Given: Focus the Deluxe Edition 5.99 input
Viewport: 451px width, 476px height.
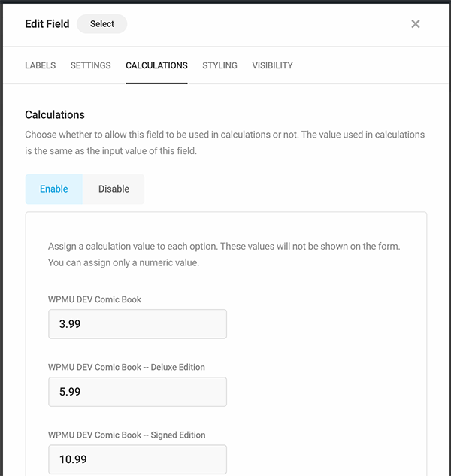Looking at the screenshot, I should click(x=138, y=392).
